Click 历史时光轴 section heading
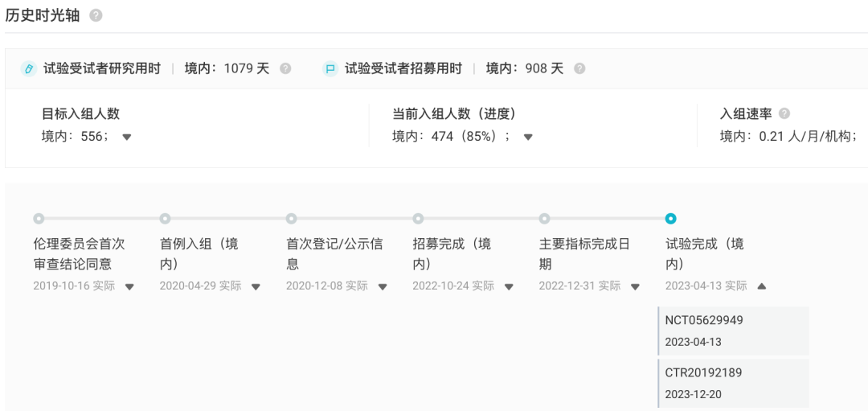The width and height of the screenshot is (868, 411). pos(43,15)
